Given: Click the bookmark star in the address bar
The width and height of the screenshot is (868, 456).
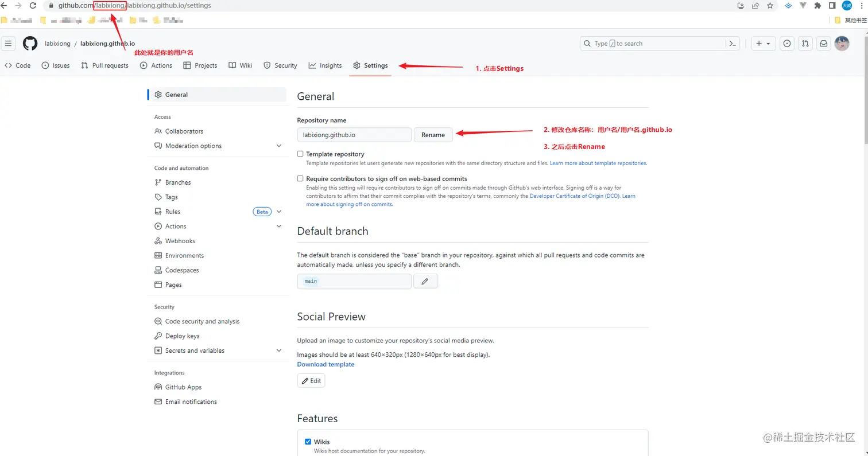Looking at the screenshot, I should point(769,6).
